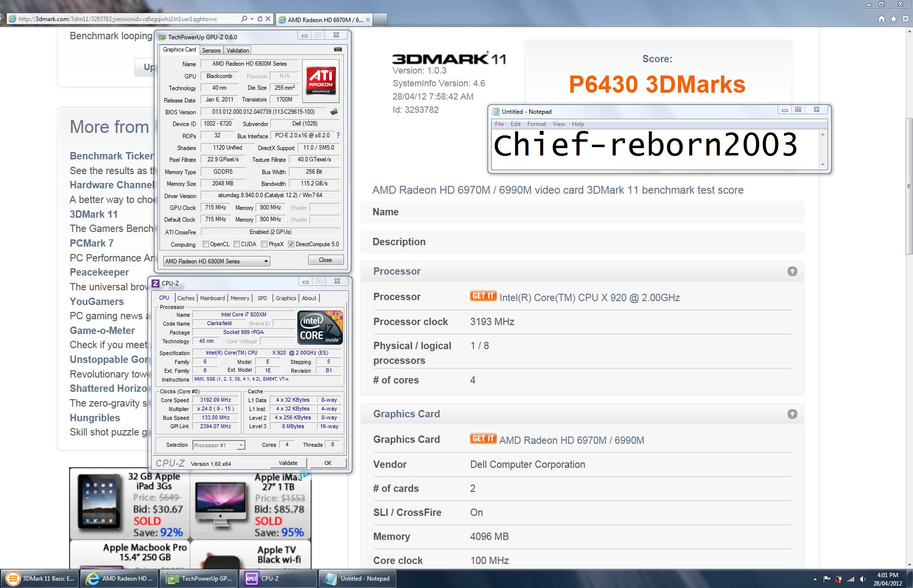Click the 3DMark 11 logo
The height and width of the screenshot is (588, 913).
pos(449,58)
